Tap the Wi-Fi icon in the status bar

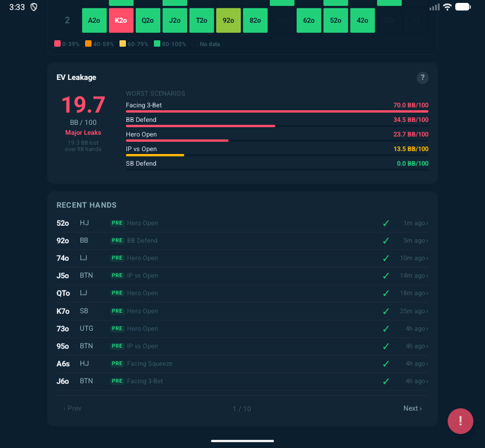(447, 7)
